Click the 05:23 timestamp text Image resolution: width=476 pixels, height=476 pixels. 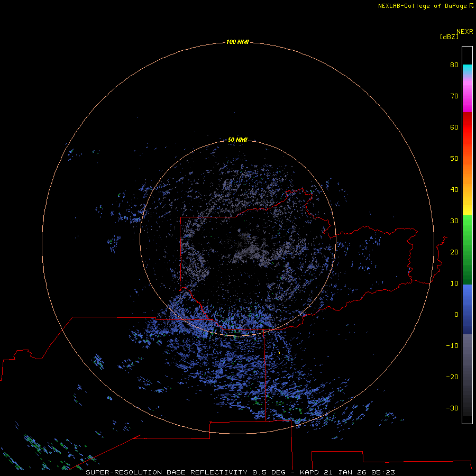pos(383,472)
